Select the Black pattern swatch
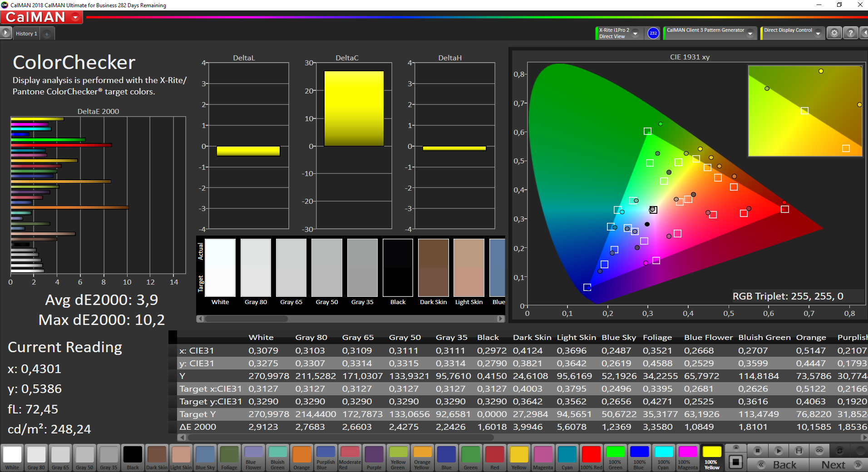The width and height of the screenshot is (868, 472). [133, 457]
